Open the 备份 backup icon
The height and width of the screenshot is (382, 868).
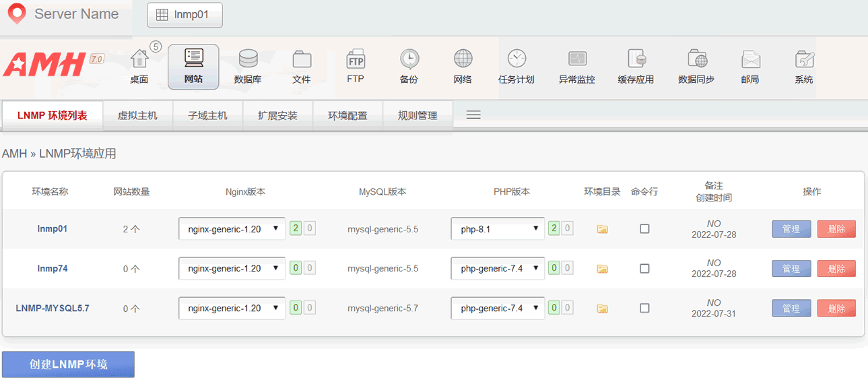point(409,67)
